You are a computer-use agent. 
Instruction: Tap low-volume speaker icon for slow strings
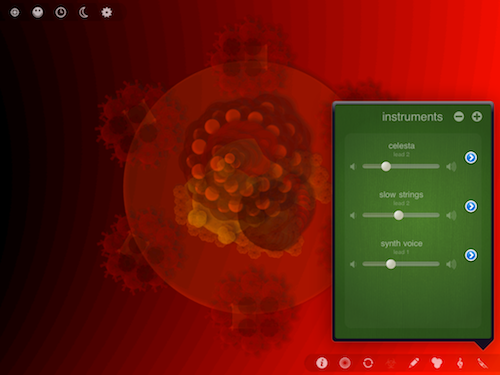[353, 215]
